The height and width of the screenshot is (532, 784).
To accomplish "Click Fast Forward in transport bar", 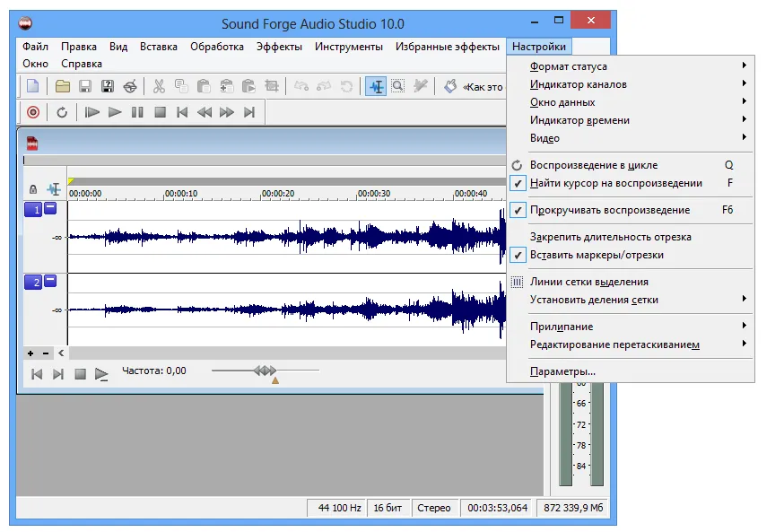I will pyautogui.click(x=227, y=112).
